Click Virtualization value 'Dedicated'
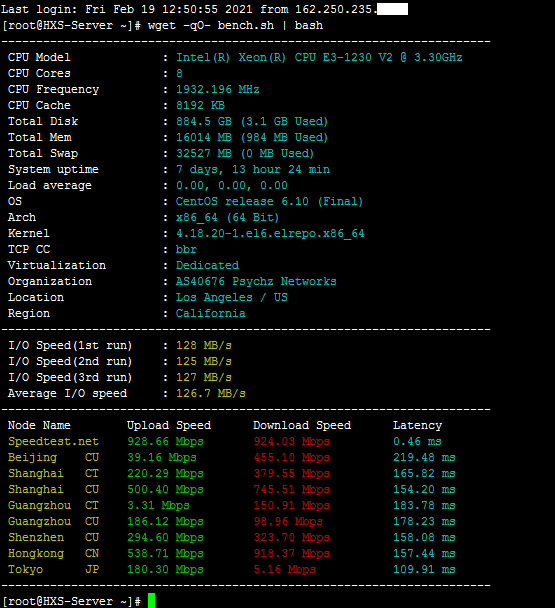 click(207, 265)
